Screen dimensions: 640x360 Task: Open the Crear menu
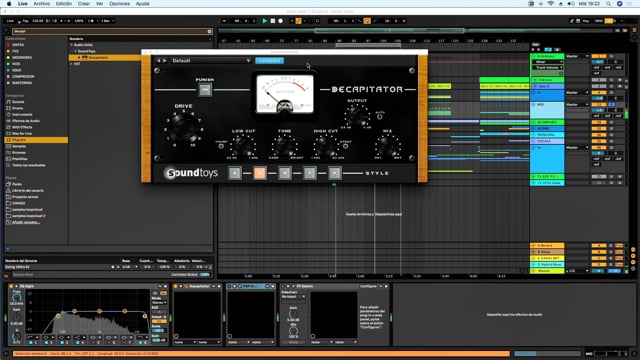(84, 4)
